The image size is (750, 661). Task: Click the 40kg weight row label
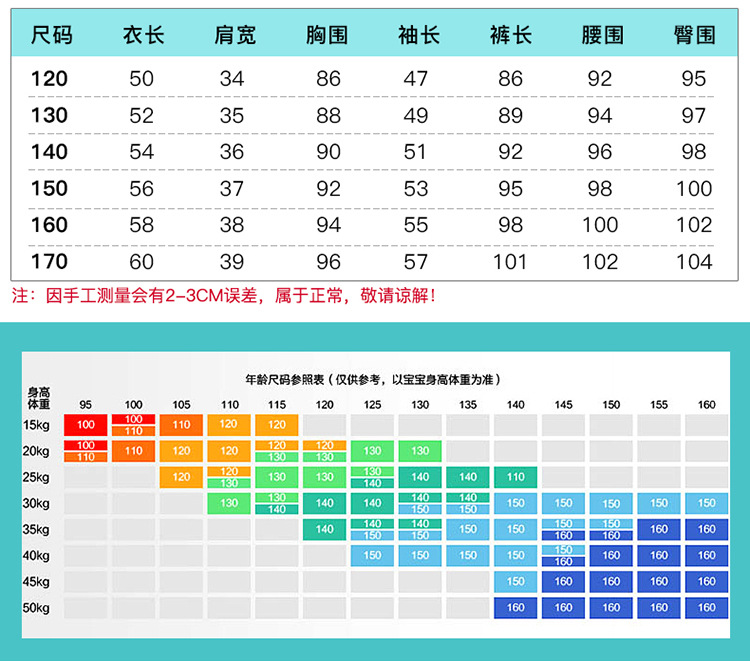point(36,555)
